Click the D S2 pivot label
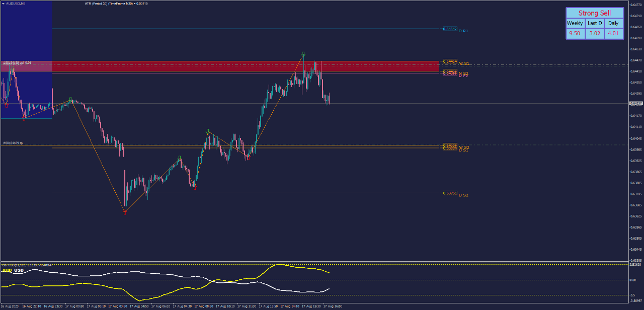The height and width of the screenshot is (310, 644). click(x=463, y=195)
